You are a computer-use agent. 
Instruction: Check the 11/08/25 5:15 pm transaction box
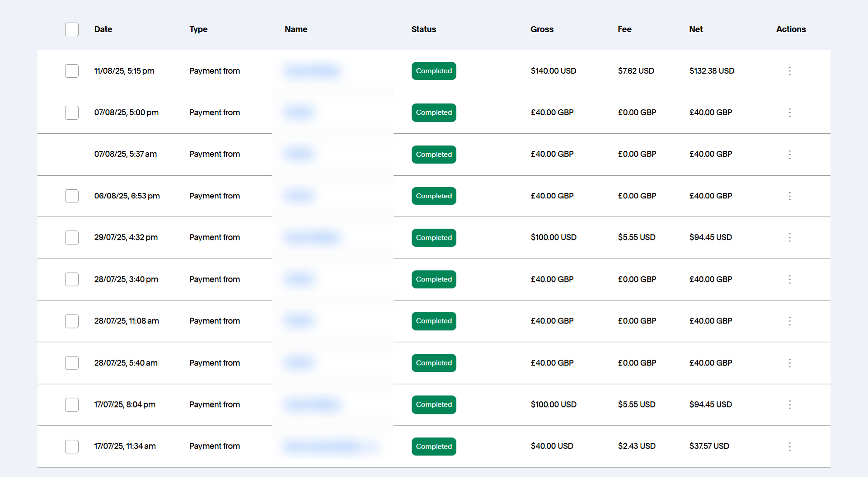[x=72, y=71]
